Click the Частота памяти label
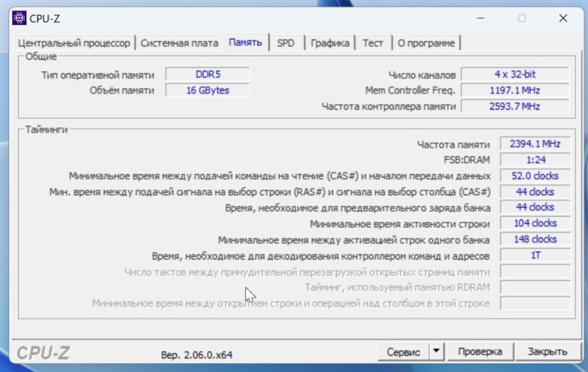 coord(453,145)
